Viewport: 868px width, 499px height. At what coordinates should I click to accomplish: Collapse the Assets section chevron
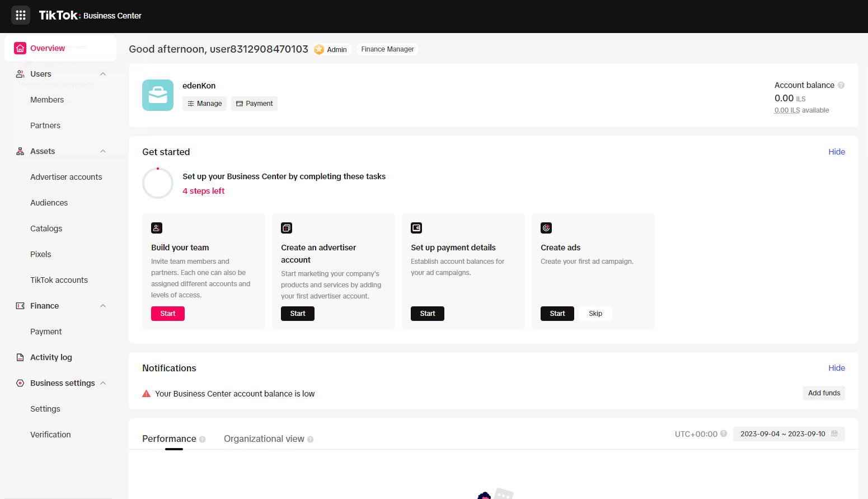click(x=103, y=151)
